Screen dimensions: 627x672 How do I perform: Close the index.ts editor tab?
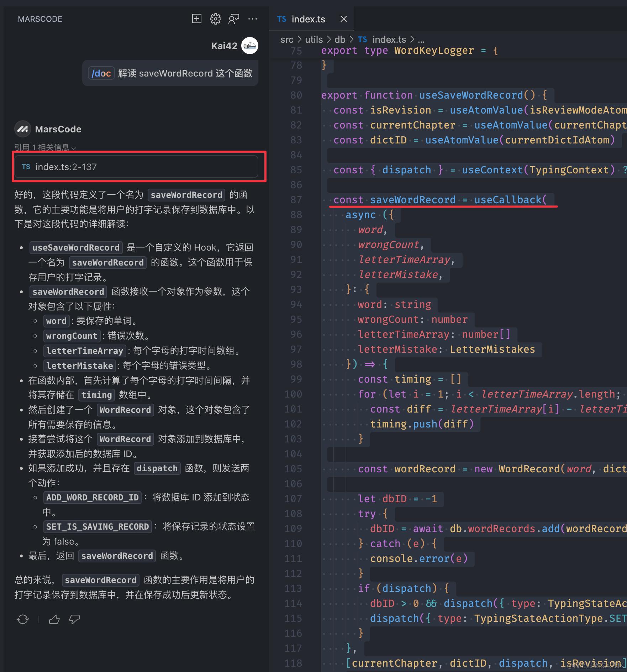pyautogui.click(x=343, y=19)
